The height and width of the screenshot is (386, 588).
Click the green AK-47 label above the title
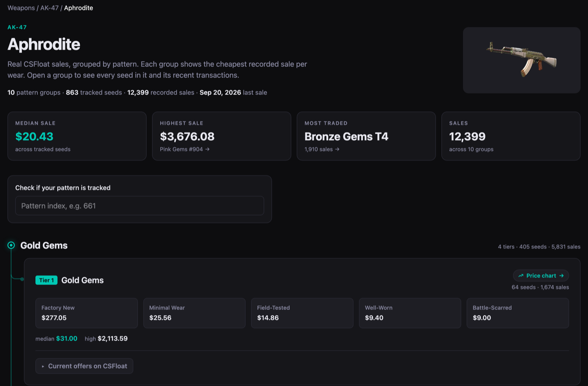click(17, 27)
